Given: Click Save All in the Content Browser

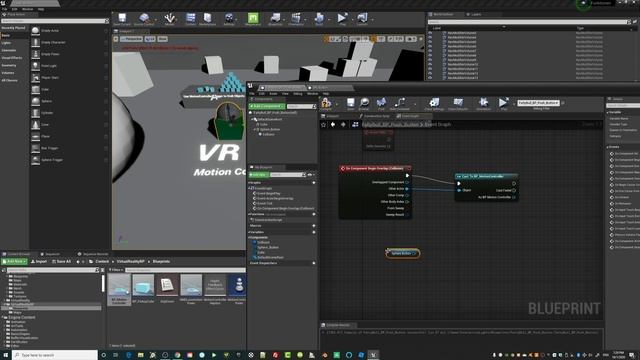Looking at the screenshot, I should (62, 261).
